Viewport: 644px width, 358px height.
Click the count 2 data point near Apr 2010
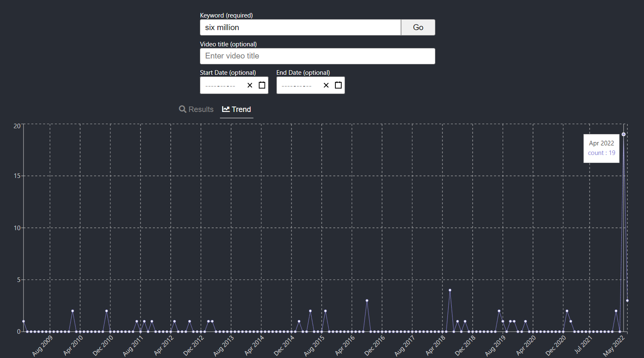coord(72,311)
